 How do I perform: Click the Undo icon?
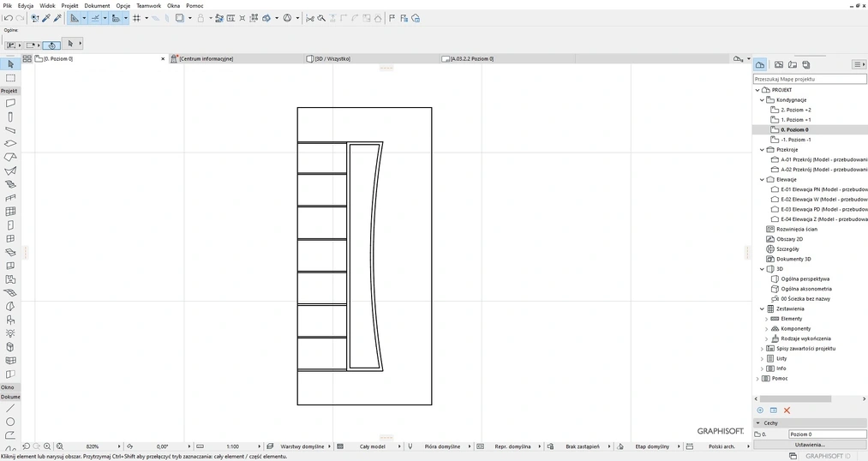[9, 18]
